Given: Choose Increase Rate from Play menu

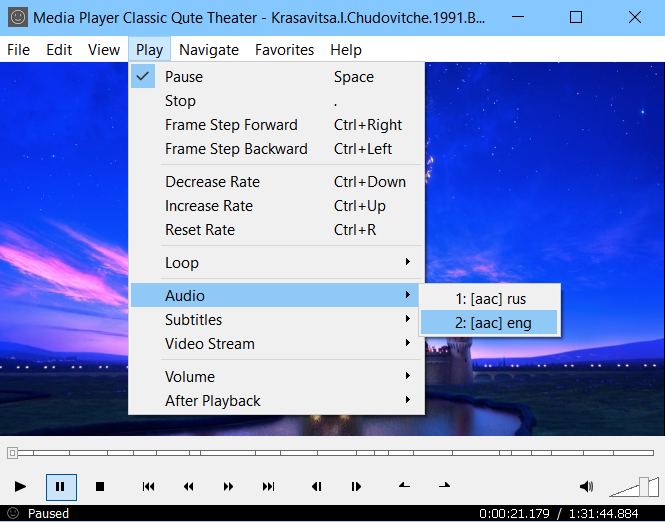Looking at the screenshot, I should [209, 206].
